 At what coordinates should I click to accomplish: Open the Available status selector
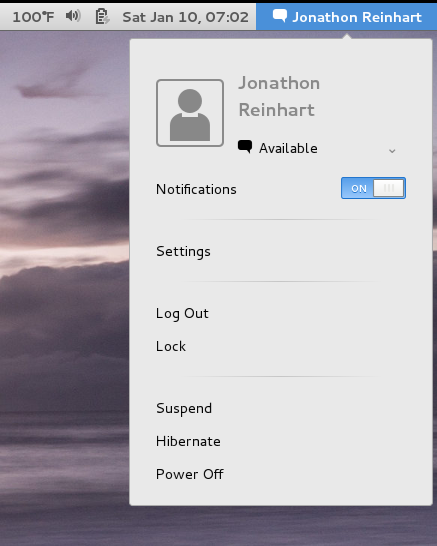click(x=317, y=148)
